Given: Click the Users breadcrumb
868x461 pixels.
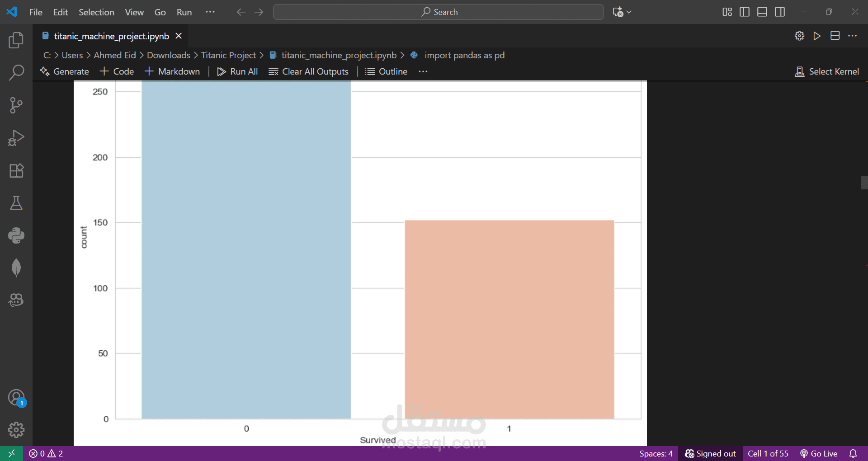Looking at the screenshot, I should [x=72, y=55].
